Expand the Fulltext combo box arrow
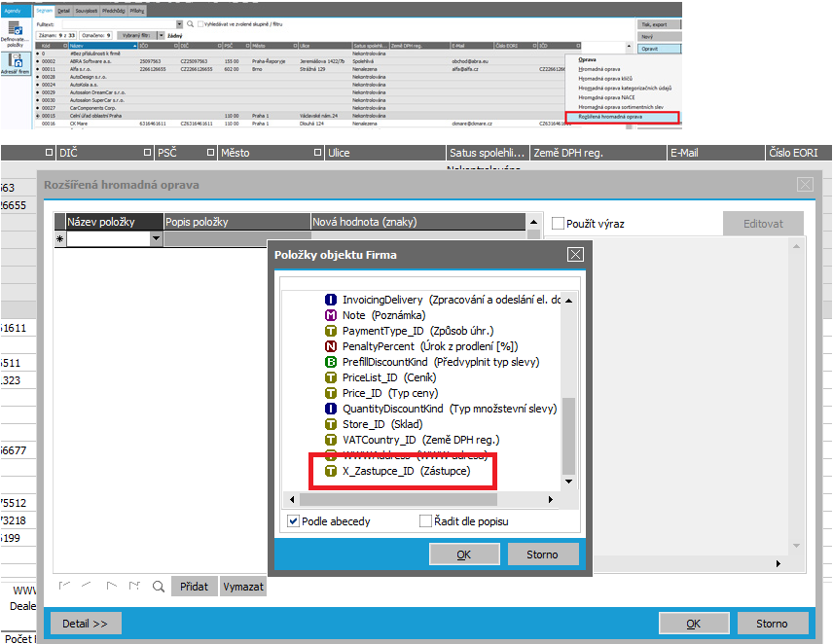 tap(179, 23)
